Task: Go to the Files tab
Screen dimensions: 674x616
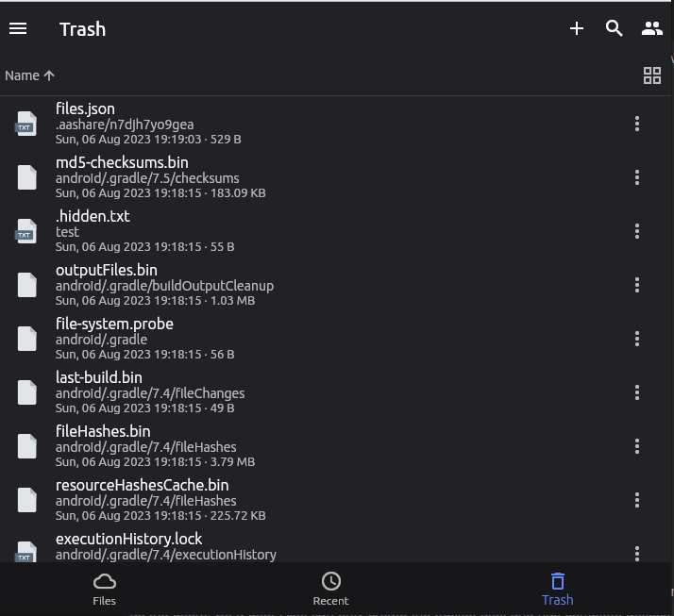Action: tap(105, 589)
